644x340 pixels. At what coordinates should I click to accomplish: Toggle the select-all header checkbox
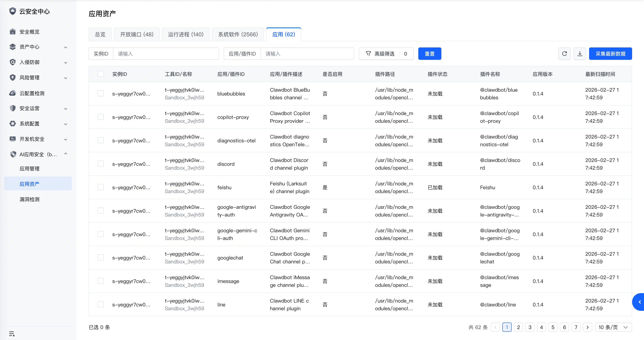tap(101, 74)
